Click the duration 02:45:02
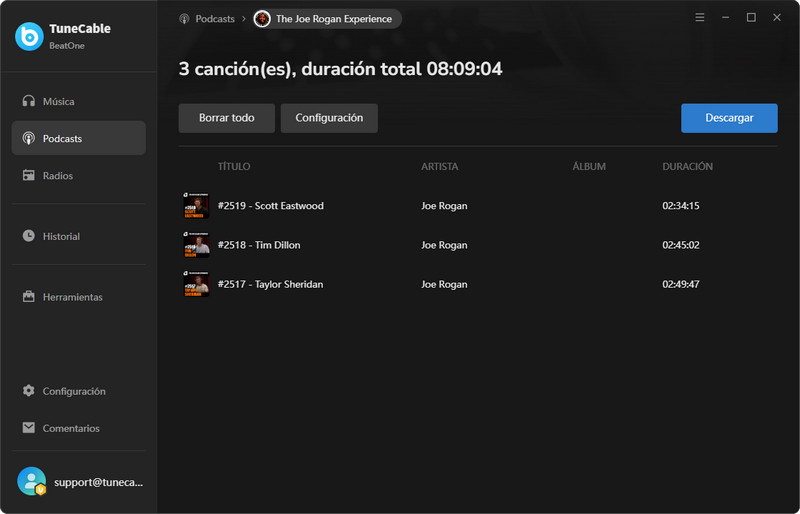 click(681, 245)
